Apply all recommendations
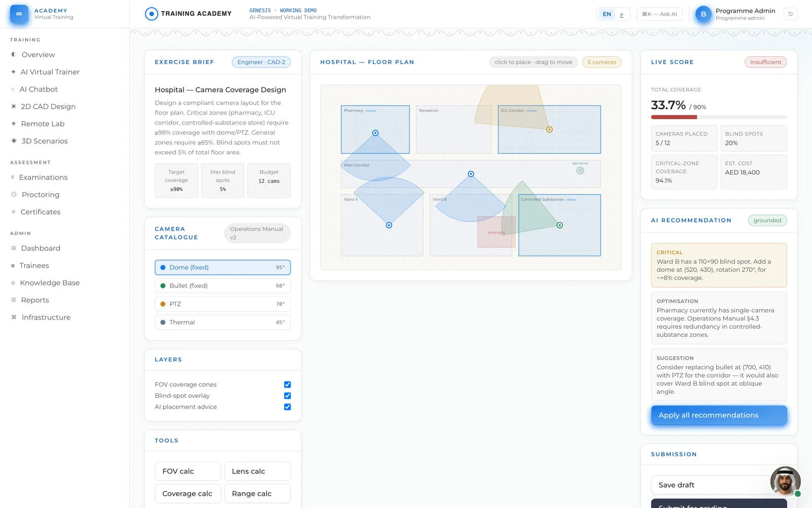This screenshot has height=508, width=812. coord(719,415)
